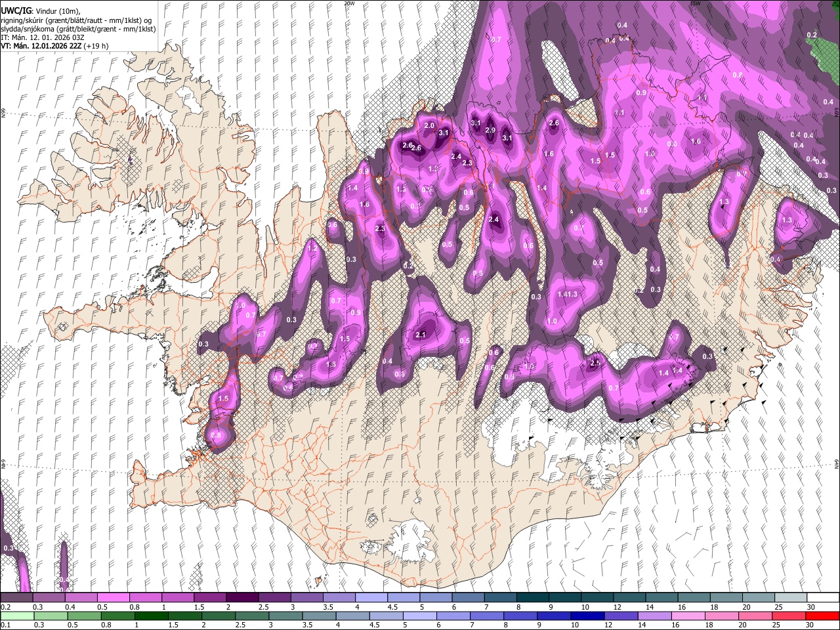Viewport: 840px width, 630px height.
Task: Select darkest purple upper swatch between 2 and 2.5
Action: 241,598
